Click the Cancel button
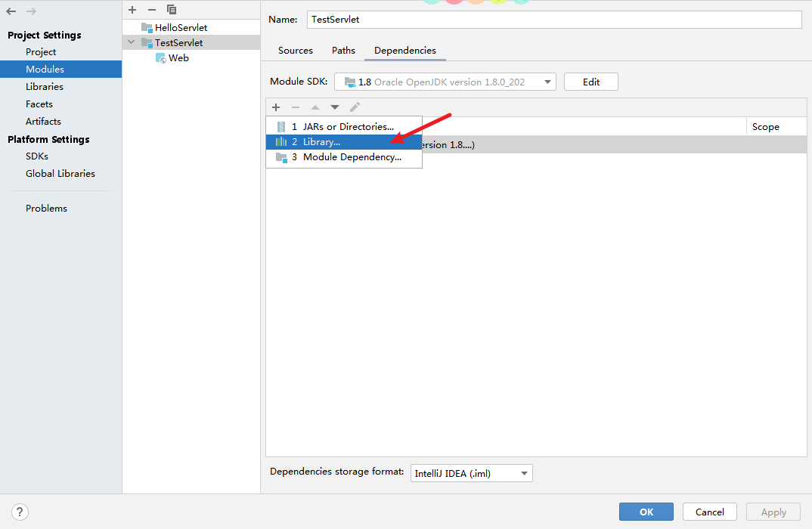812x529 pixels. click(x=709, y=512)
